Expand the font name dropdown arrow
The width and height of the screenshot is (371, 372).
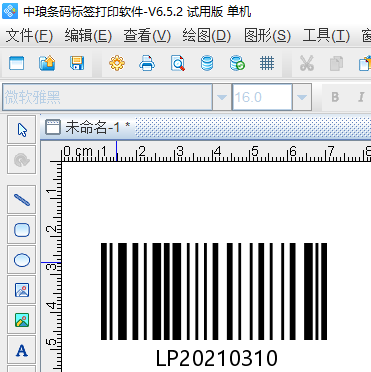pos(222,97)
